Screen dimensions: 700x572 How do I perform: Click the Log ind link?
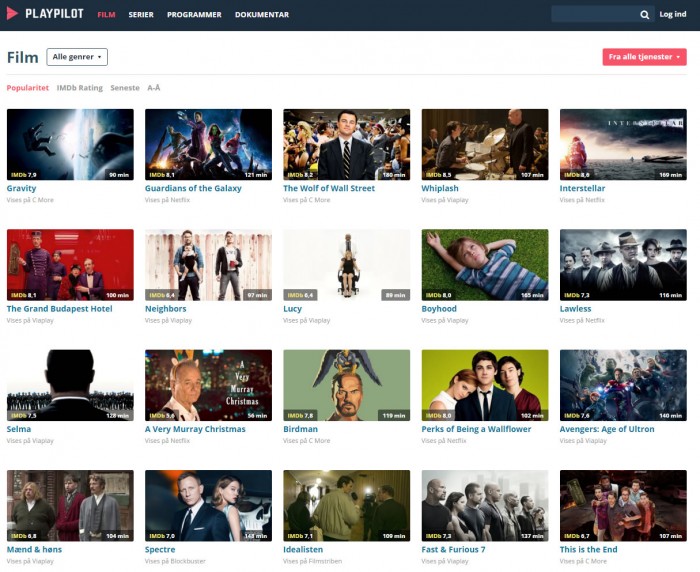click(673, 15)
